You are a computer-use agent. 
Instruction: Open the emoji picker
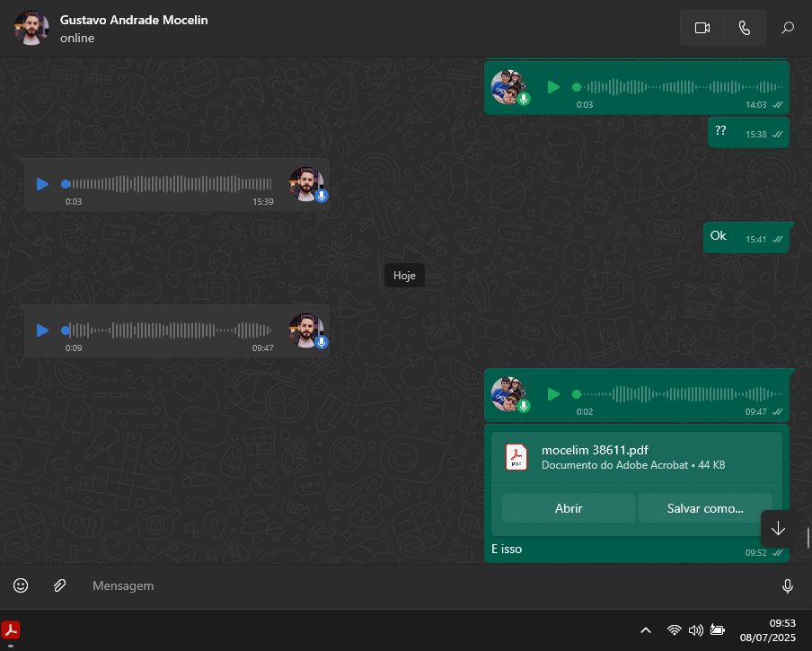click(x=21, y=585)
